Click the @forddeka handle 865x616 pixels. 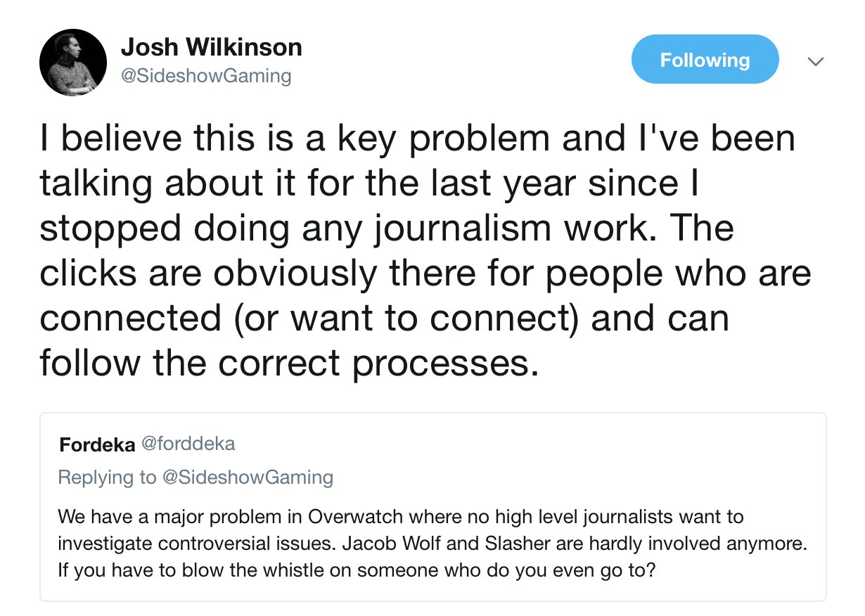pos(188,444)
